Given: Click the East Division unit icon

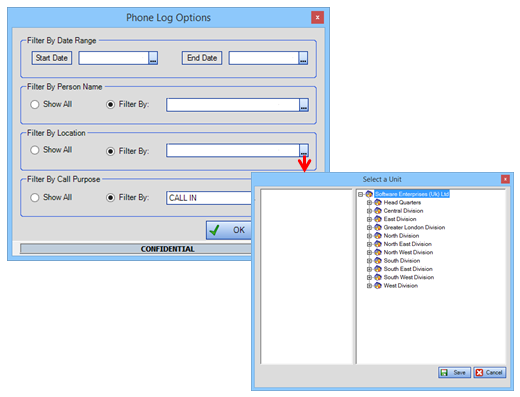Looking at the screenshot, I should click(x=378, y=219).
